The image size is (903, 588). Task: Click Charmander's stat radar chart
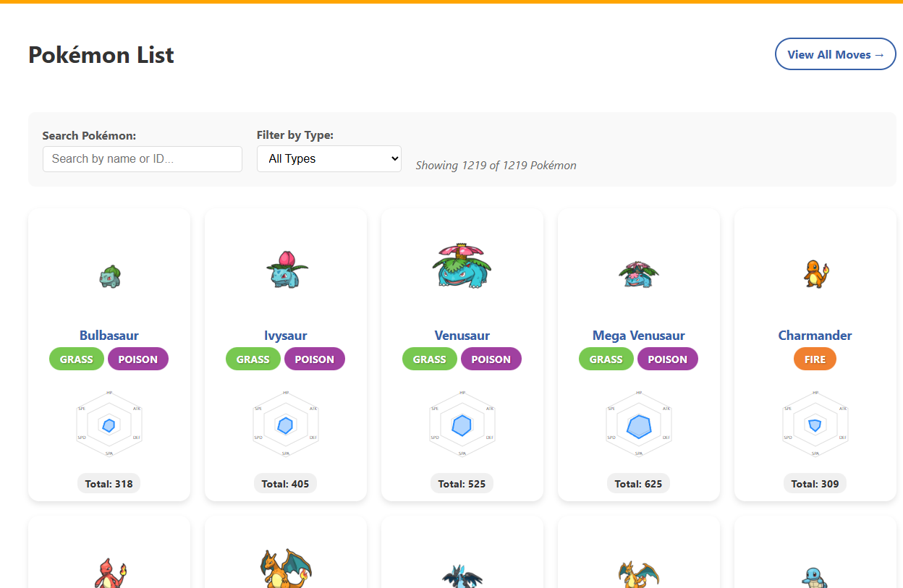tap(815, 425)
